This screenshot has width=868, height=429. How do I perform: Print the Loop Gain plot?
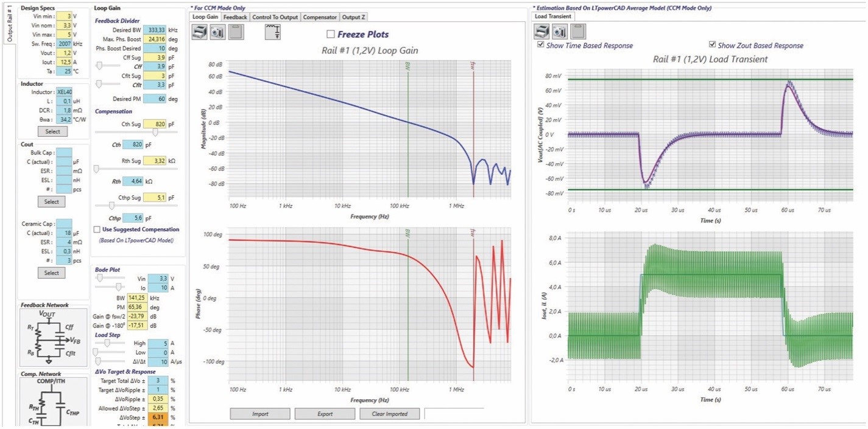coord(199,32)
